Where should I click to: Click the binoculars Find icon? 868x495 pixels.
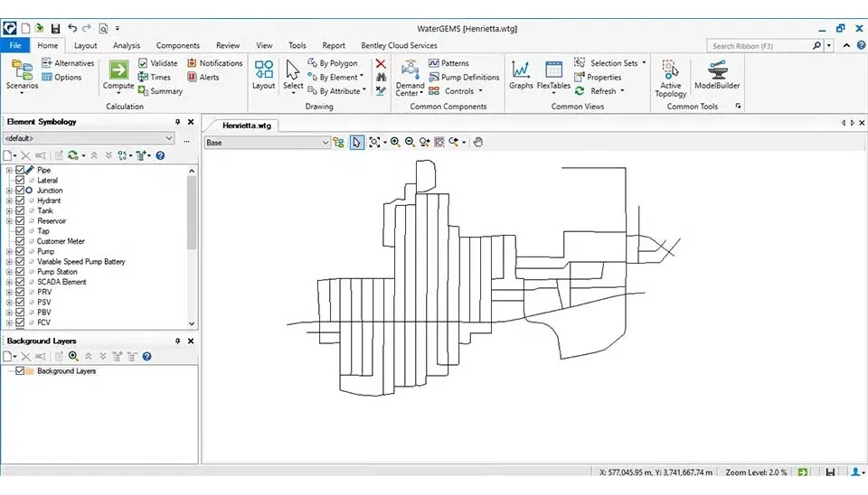(x=381, y=78)
